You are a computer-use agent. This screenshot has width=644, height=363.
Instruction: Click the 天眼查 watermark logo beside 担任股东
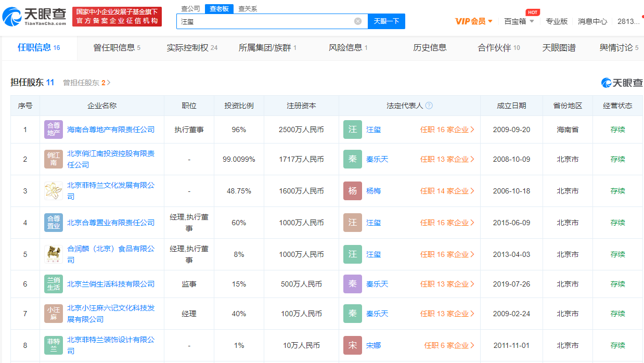point(622,83)
